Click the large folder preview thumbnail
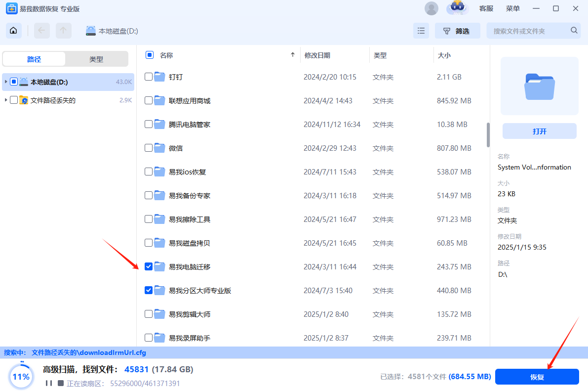 (539, 87)
